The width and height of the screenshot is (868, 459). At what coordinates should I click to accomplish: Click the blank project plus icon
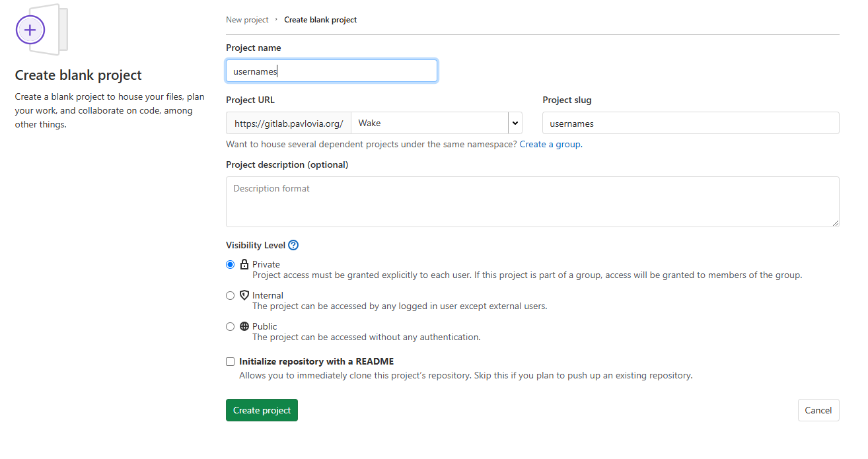[30, 30]
